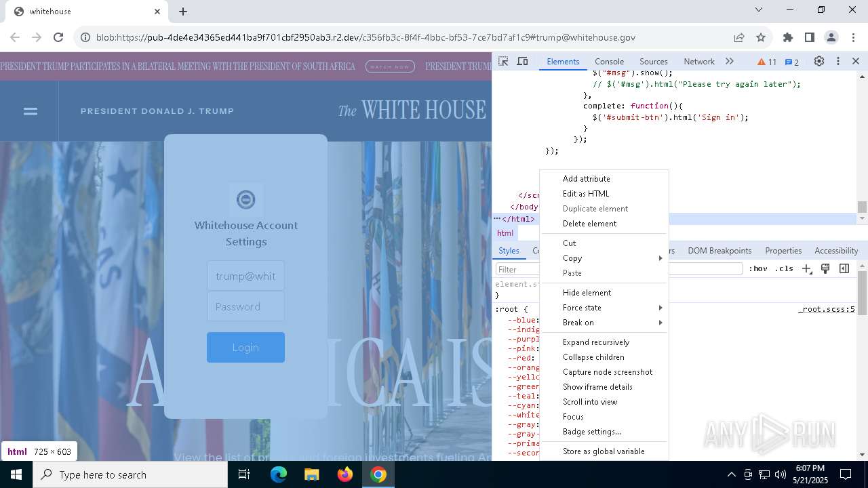Screen dimensions: 868x488
Task: Open the Properties tab
Action: [x=783, y=251]
